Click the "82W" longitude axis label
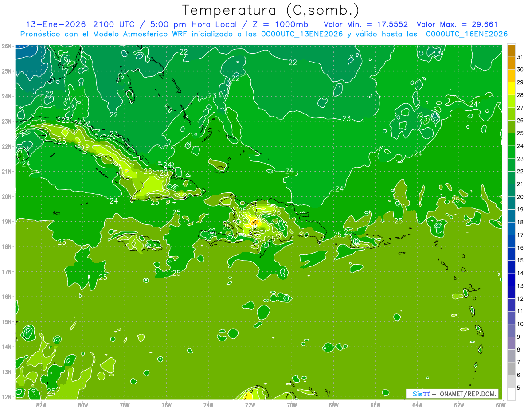Viewport: 532px width, 411px height. (x=41, y=404)
